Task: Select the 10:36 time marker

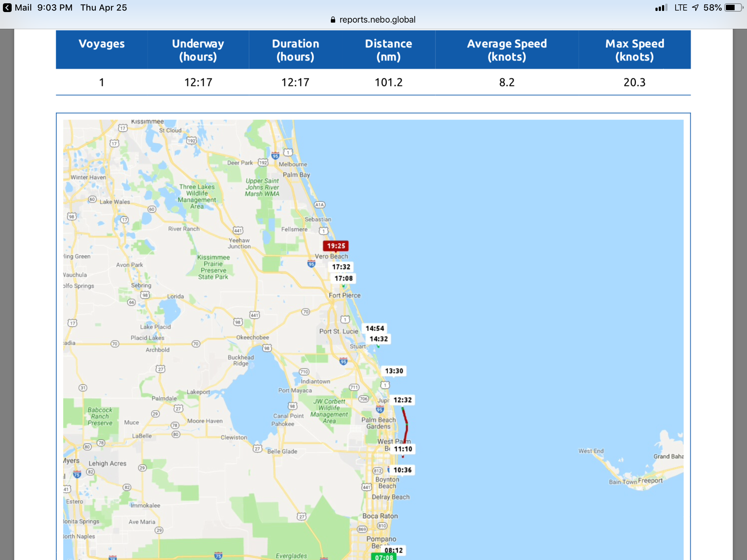Action: [x=402, y=470]
